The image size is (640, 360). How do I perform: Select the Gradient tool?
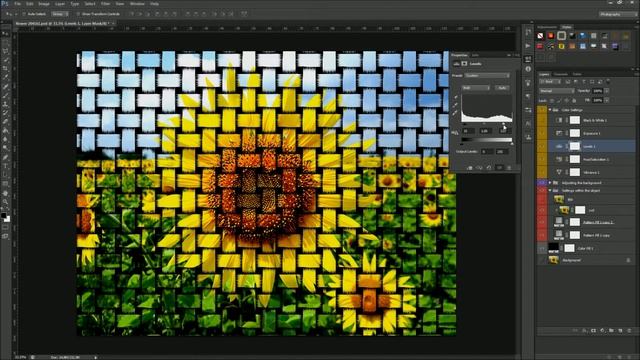(6, 131)
